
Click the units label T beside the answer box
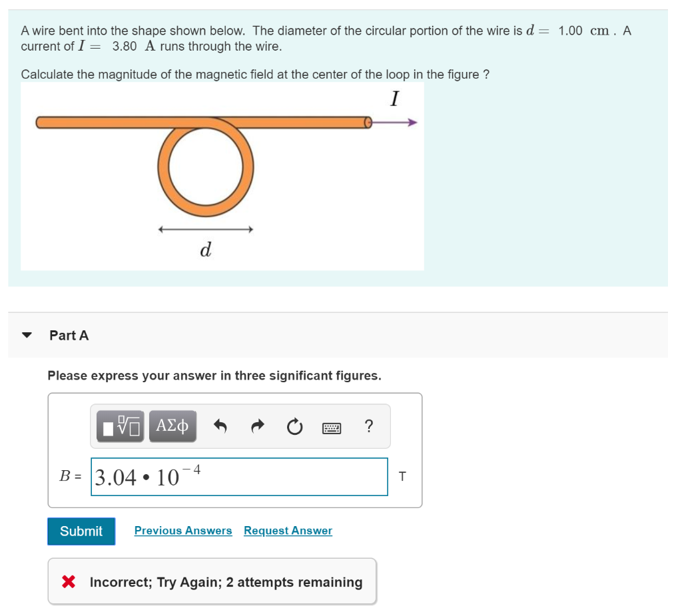(402, 476)
